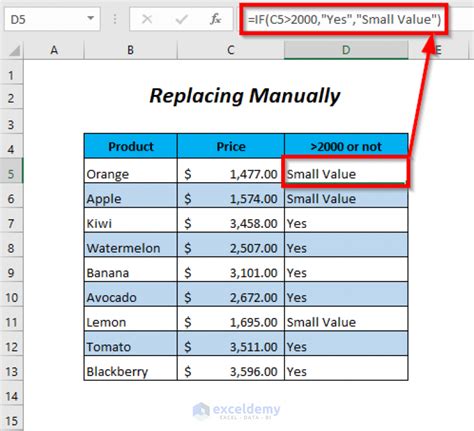Click the Enter checkmark in formula bar

click(181, 19)
